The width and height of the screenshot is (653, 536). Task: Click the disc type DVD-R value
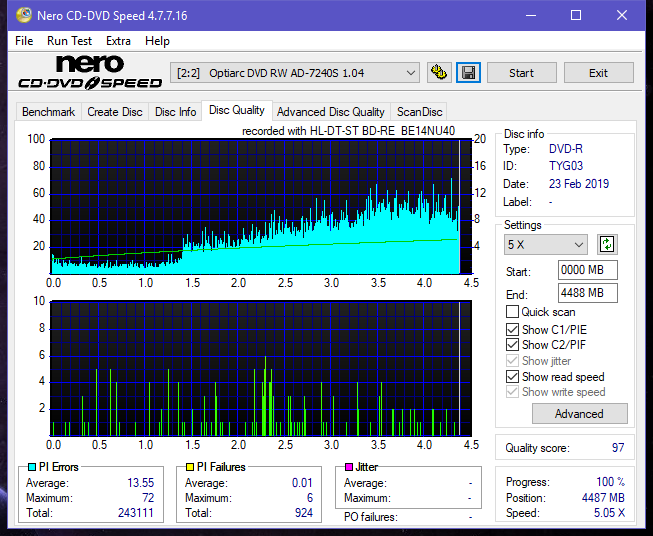566,149
